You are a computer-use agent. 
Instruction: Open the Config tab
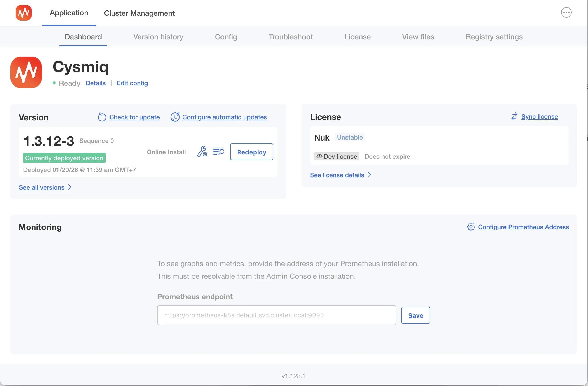(x=226, y=37)
